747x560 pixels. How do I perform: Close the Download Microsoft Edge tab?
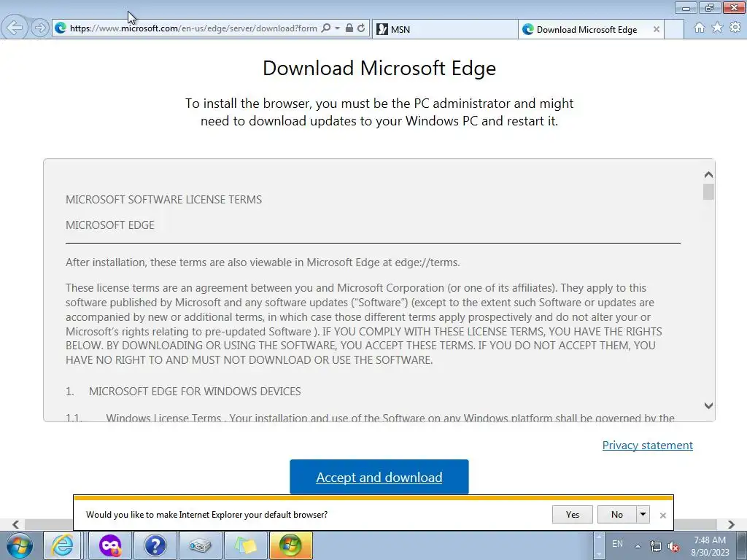[x=656, y=29]
